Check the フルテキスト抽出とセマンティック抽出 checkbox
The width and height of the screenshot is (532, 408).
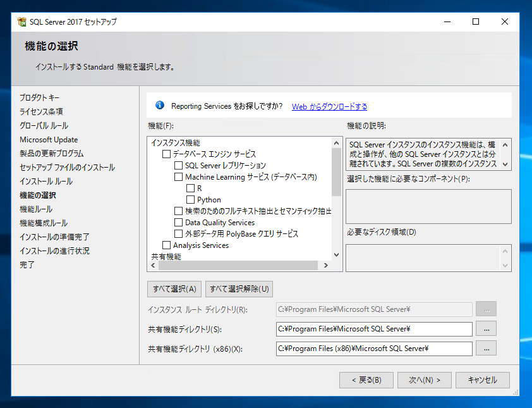(x=178, y=211)
